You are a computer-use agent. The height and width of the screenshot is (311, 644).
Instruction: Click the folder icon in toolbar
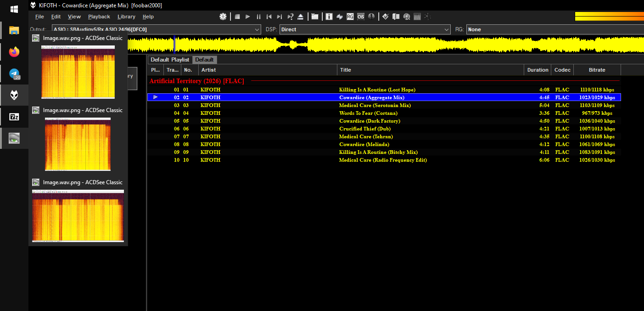click(315, 17)
